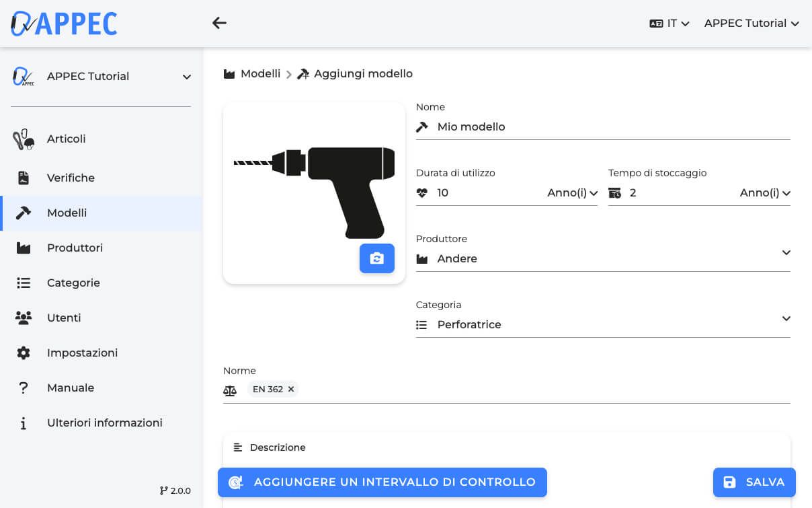The height and width of the screenshot is (508, 812).
Task: Click the Impostazioni gear icon
Action: [24, 353]
